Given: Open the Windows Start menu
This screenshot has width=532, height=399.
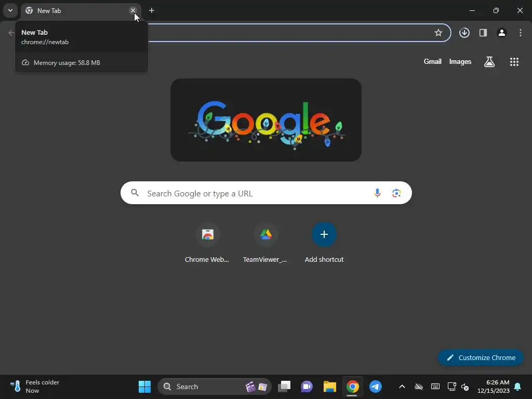Looking at the screenshot, I should [x=144, y=387].
